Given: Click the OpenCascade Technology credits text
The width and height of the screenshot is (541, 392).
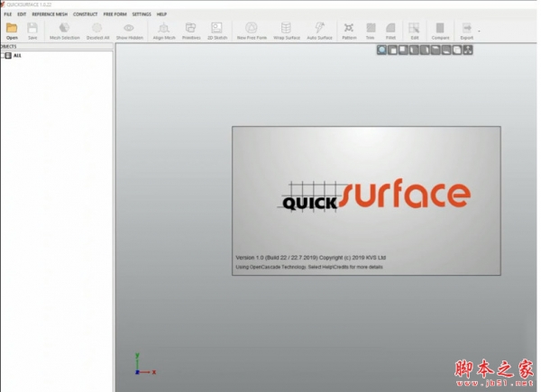Looking at the screenshot, I should click(x=309, y=267).
